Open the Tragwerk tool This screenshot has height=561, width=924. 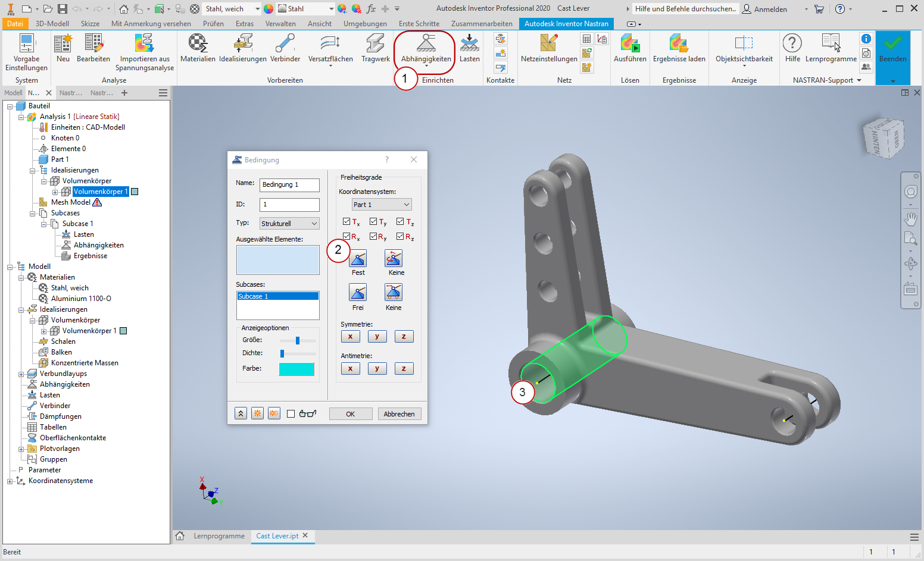(376, 48)
